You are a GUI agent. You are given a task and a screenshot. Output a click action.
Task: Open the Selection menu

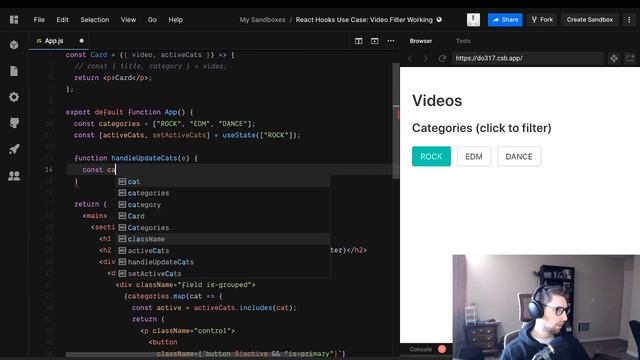[95, 20]
